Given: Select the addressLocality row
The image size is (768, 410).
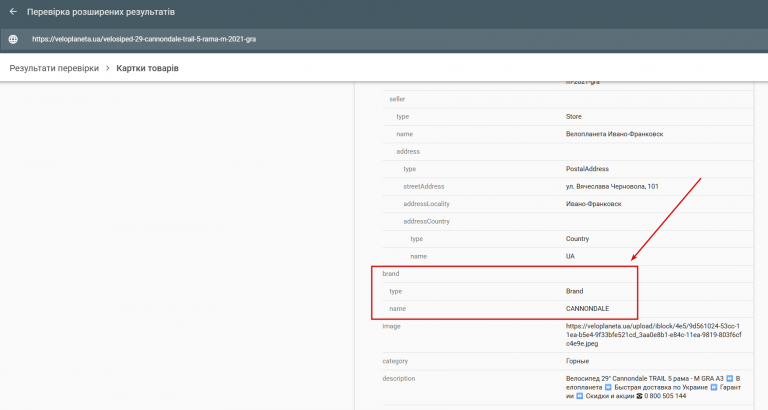Looking at the screenshot, I should click(x=568, y=204).
